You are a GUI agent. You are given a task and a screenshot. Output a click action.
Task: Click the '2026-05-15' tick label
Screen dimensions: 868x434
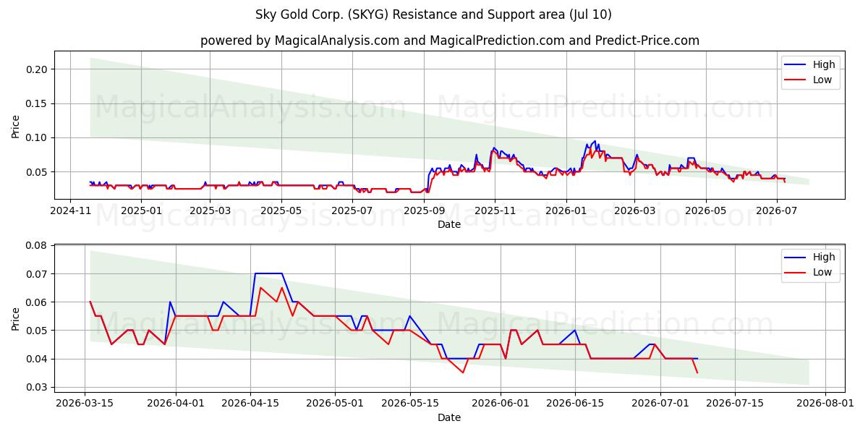(x=410, y=403)
